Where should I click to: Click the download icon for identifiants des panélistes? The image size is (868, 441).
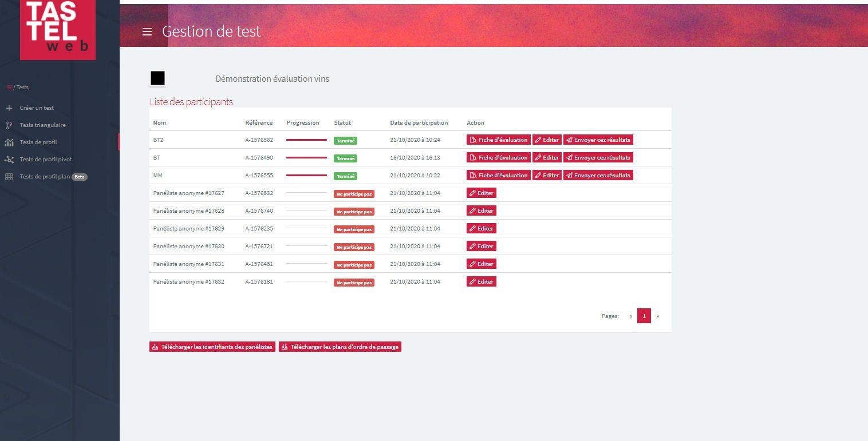point(155,347)
